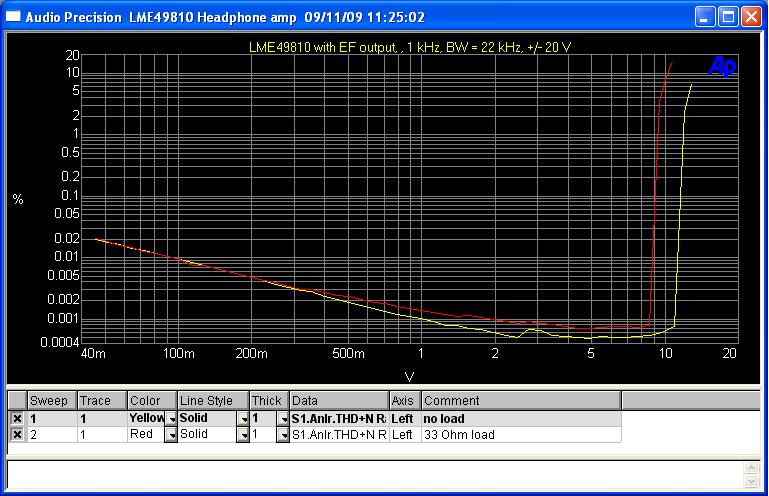
Task: Click the Data column header
Action: (339, 400)
